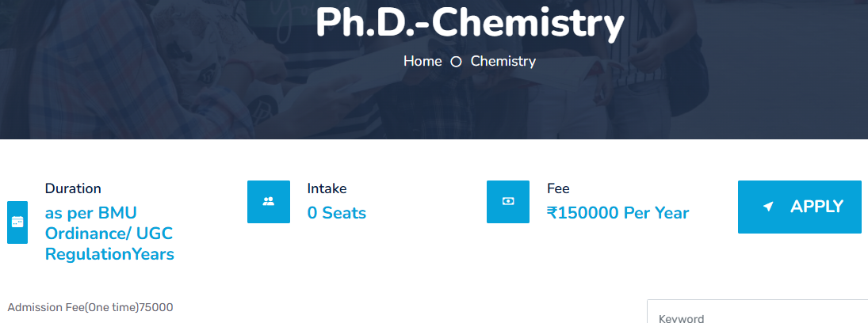This screenshot has width=868, height=323.
Task: Select the ₹150000 Per Year fee amount
Action: (618, 213)
